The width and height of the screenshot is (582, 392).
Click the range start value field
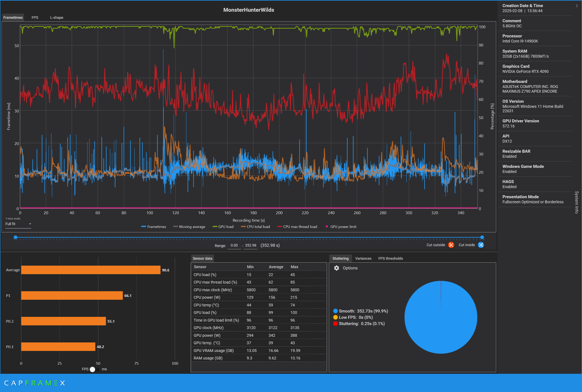pyautogui.click(x=234, y=246)
